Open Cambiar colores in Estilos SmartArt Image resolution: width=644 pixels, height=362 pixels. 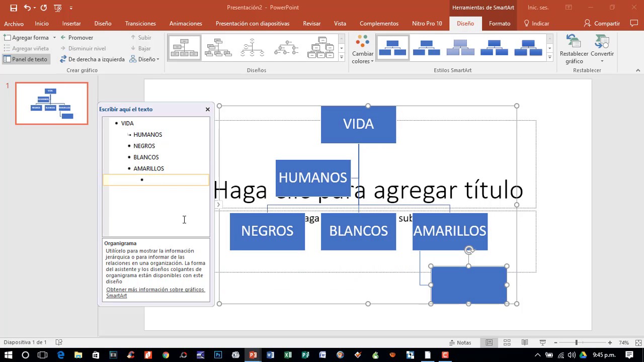[362, 48]
